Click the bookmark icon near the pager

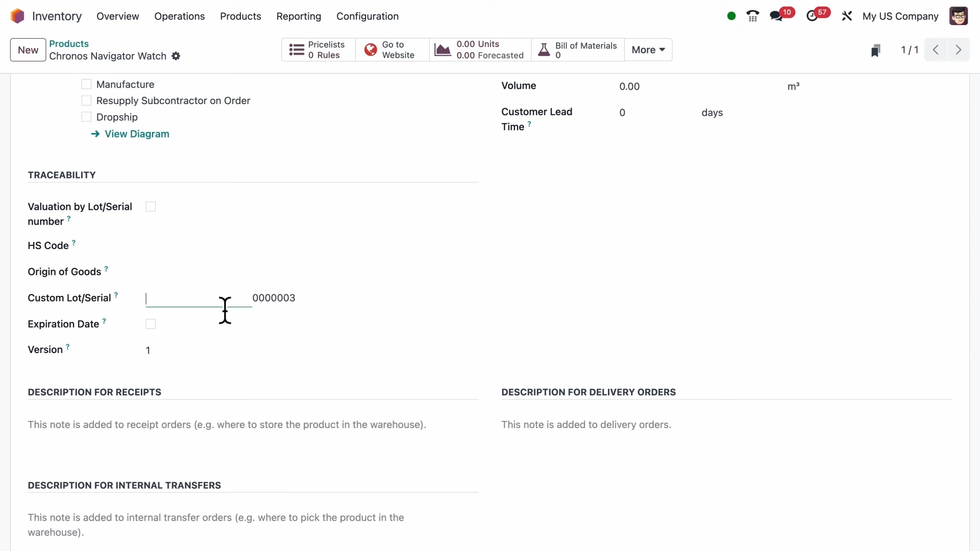876,50
